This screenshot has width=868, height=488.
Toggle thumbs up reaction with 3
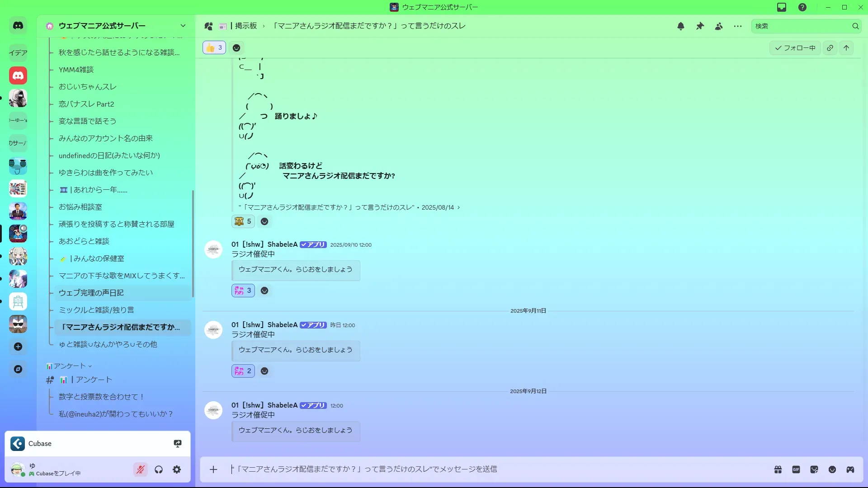click(x=214, y=47)
